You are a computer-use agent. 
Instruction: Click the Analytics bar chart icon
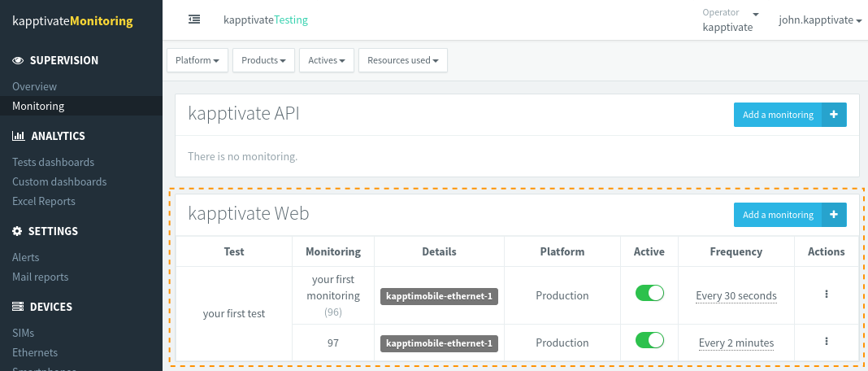click(18, 136)
